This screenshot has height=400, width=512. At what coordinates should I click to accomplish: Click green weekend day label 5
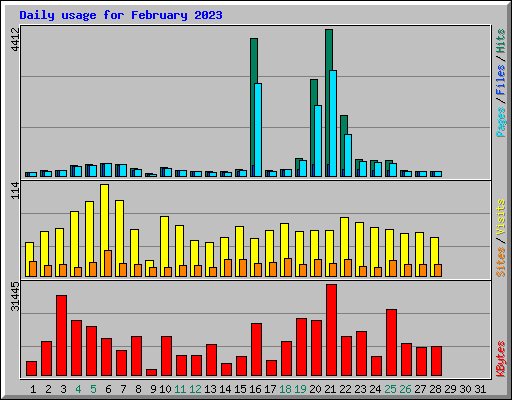click(x=93, y=389)
